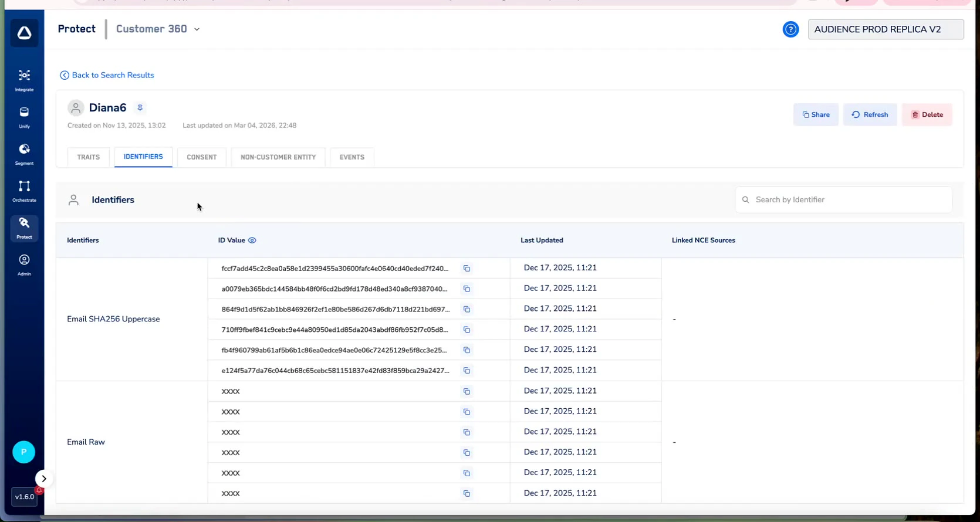The image size is (980, 522).
Task: Open the Admin sidebar section
Action: (24, 265)
